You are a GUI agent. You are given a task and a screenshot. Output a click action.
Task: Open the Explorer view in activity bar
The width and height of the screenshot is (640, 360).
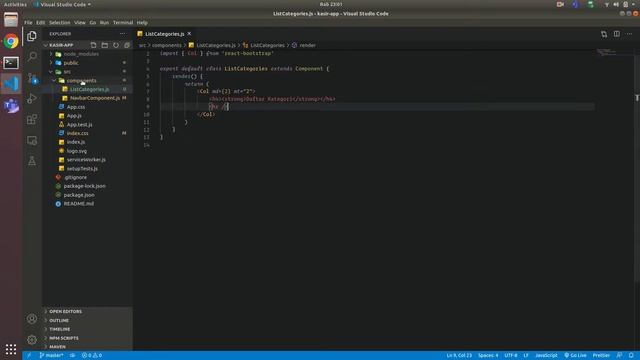click(x=32, y=36)
